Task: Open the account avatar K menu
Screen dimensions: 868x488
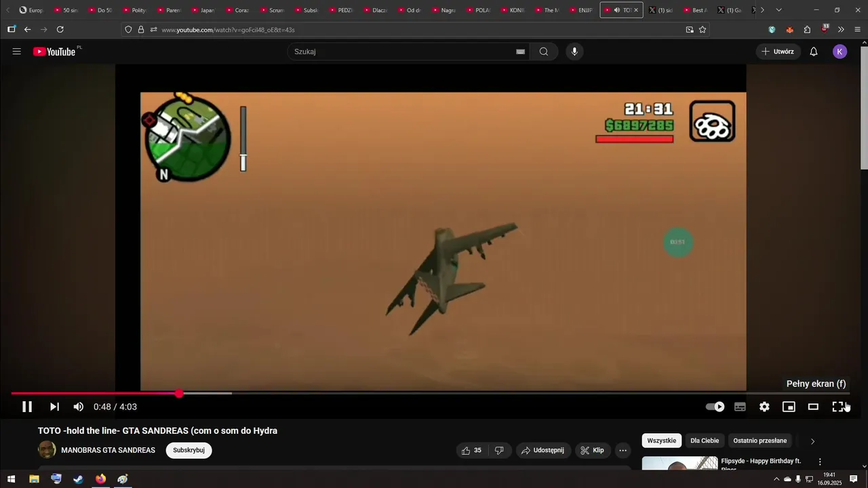Action: pyautogui.click(x=840, y=52)
